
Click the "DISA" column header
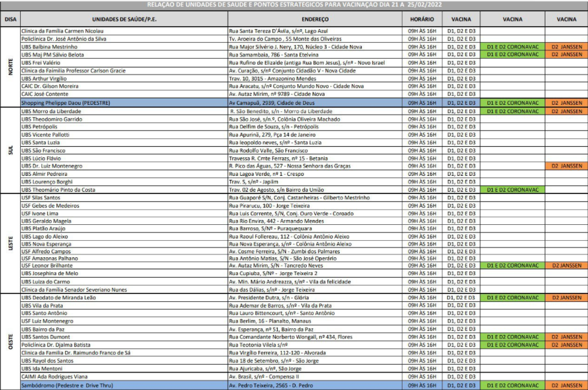[x=10, y=19]
